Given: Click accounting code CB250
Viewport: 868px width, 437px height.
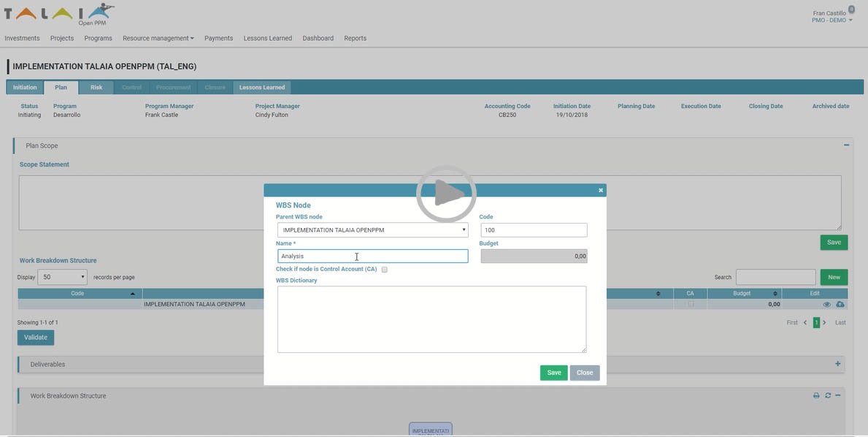Looking at the screenshot, I should (507, 115).
